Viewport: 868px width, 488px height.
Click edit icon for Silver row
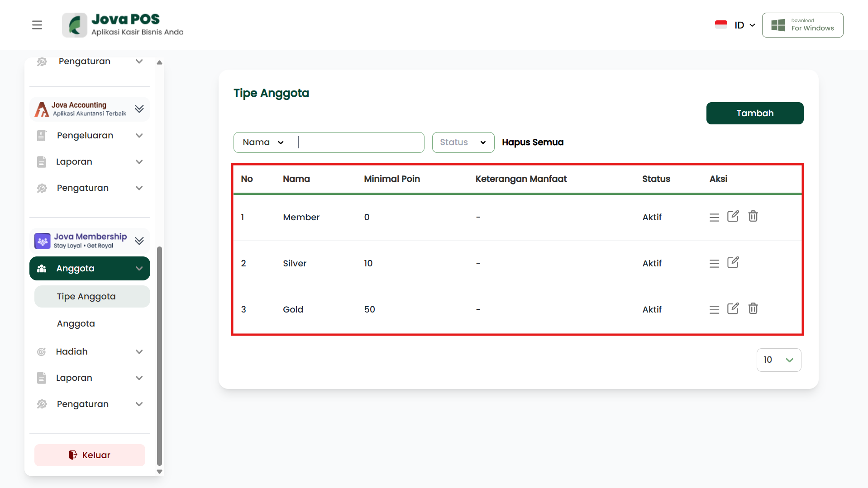point(733,263)
